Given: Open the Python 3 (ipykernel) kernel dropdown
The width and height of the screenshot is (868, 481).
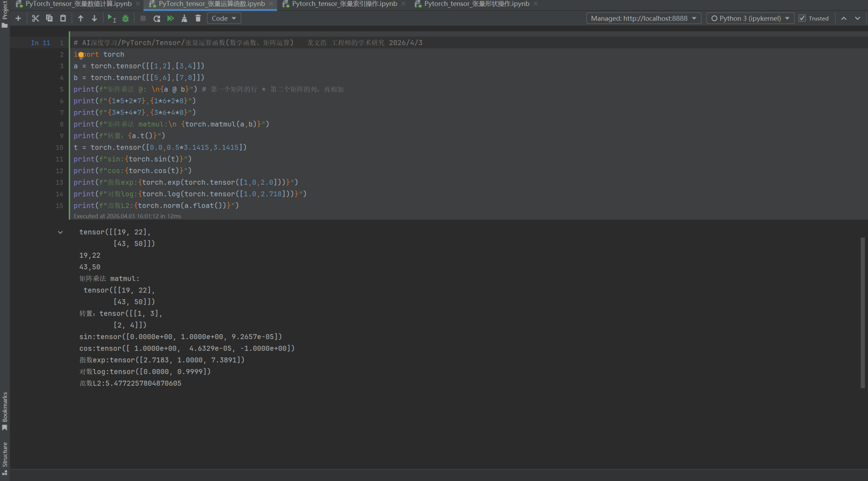Looking at the screenshot, I should click(750, 18).
